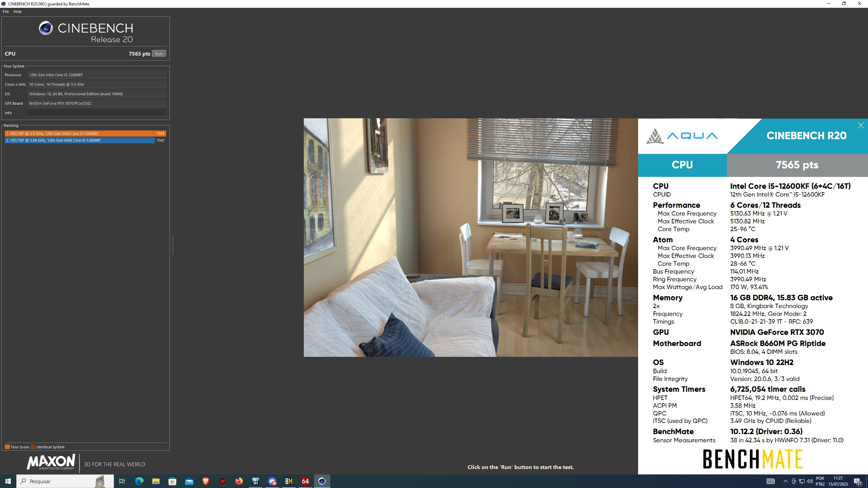Viewport: 868px width, 488px height.
Task: Open Discord from taskbar
Action: point(272,481)
